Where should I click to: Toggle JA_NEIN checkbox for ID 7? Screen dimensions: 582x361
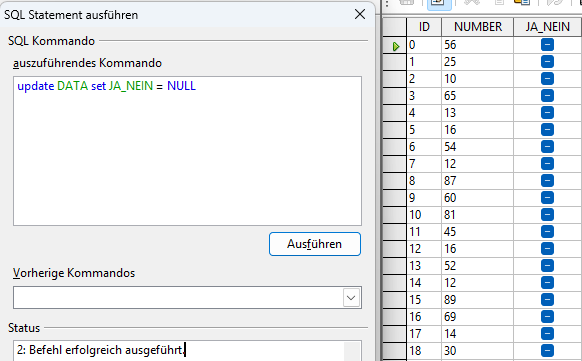pos(547,164)
